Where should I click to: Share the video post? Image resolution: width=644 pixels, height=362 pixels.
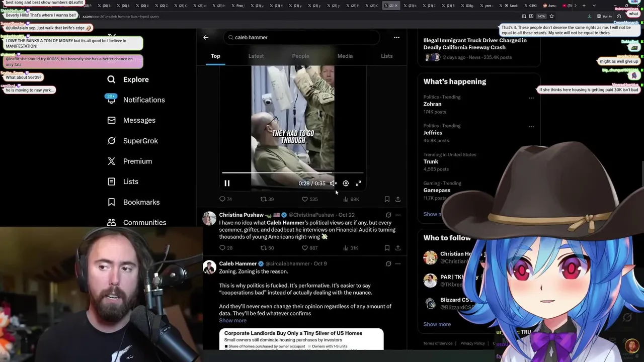(397, 199)
